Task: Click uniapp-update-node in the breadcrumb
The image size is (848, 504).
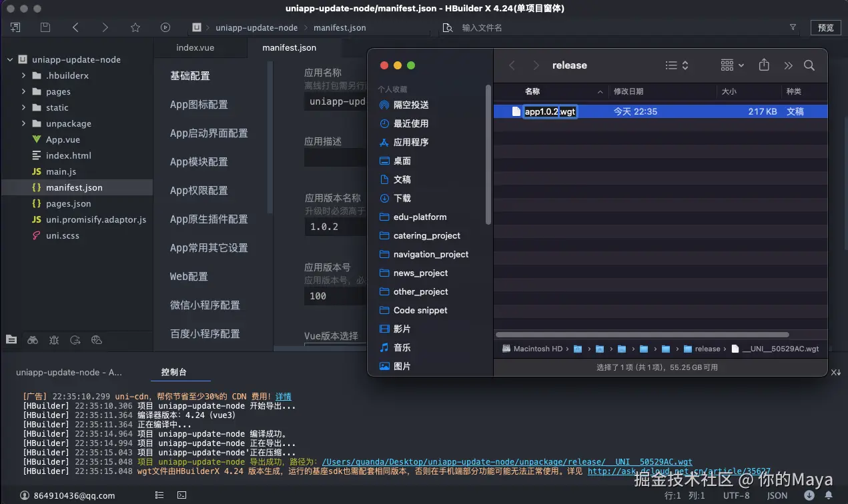Action: pyautogui.click(x=257, y=28)
